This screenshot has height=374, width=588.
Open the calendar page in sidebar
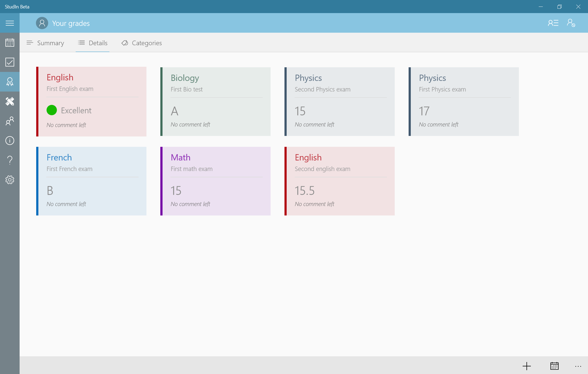point(10,42)
